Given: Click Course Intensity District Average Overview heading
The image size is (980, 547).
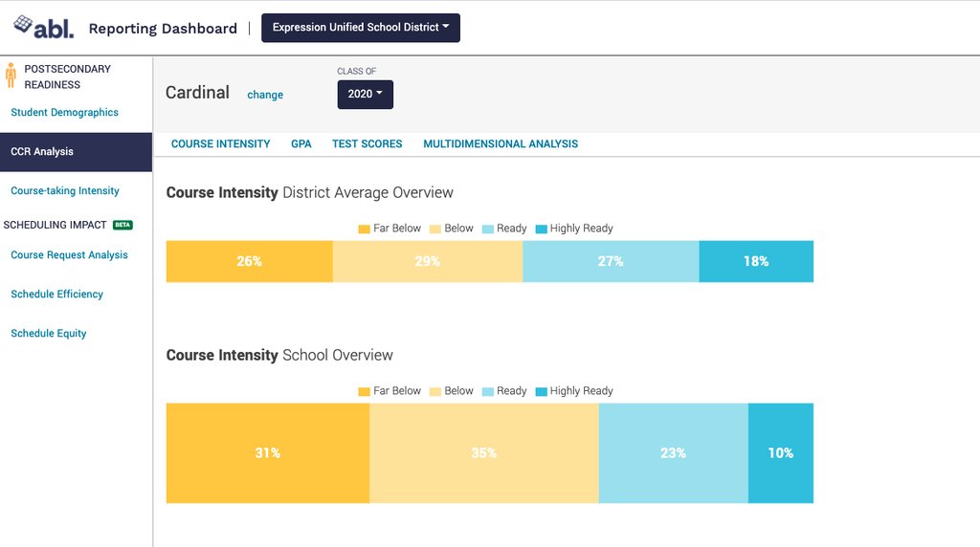Looking at the screenshot, I should 309,192.
